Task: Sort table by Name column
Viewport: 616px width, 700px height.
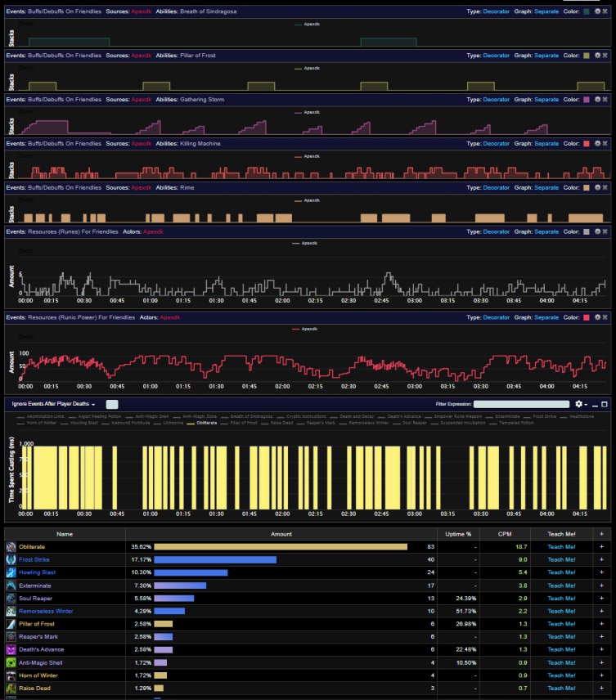Action: [65, 534]
